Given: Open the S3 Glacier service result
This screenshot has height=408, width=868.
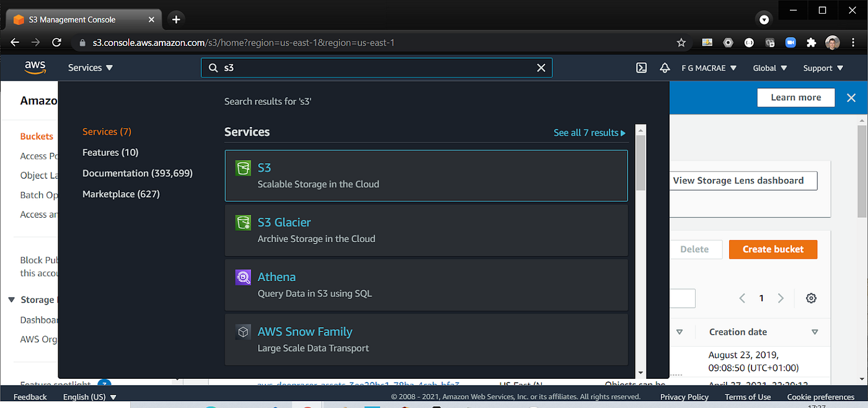Looking at the screenshot, I should [x=427, y=230].
